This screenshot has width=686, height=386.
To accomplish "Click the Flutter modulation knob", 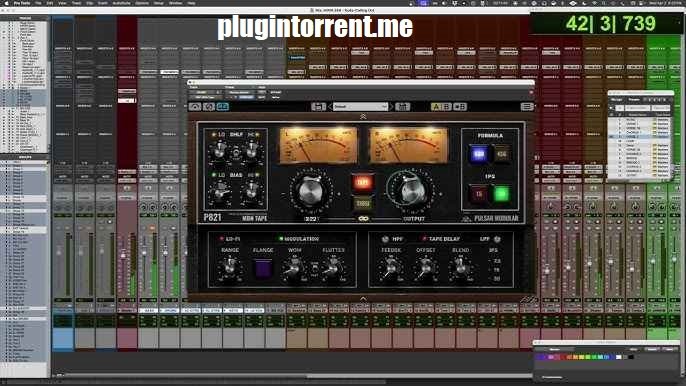I will (333, 267).
